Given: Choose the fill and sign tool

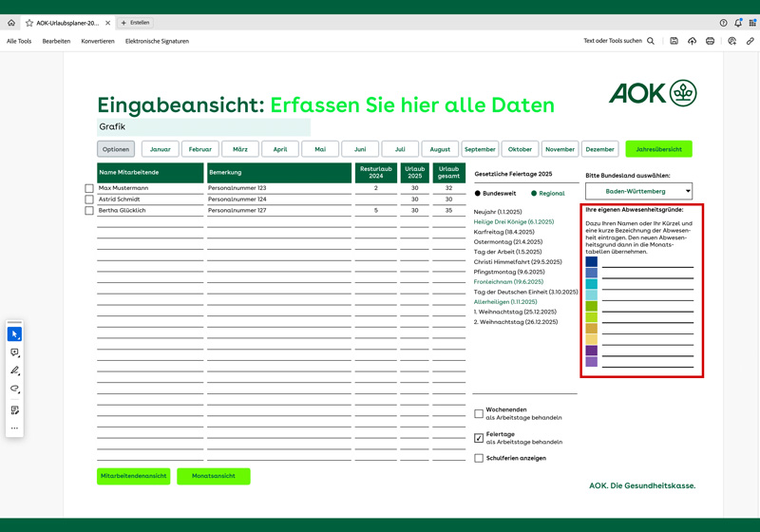Looking at the screenshot, I should pyautogui.click(x=14, y=410).
